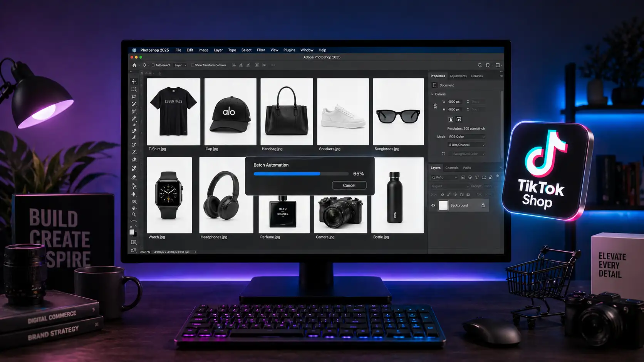The image size is (644, 362).
Task: Toggle the width-height constrain link icon
Action: [x=435, y=106]
